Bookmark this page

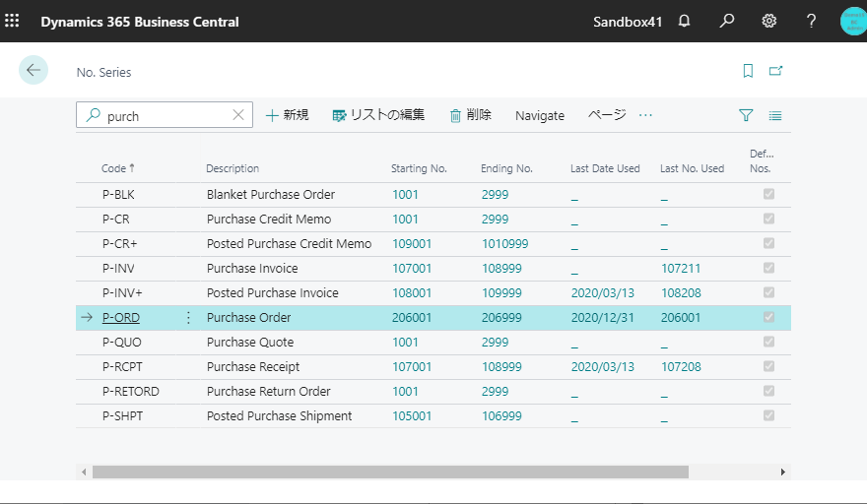[x=748, y=71]
